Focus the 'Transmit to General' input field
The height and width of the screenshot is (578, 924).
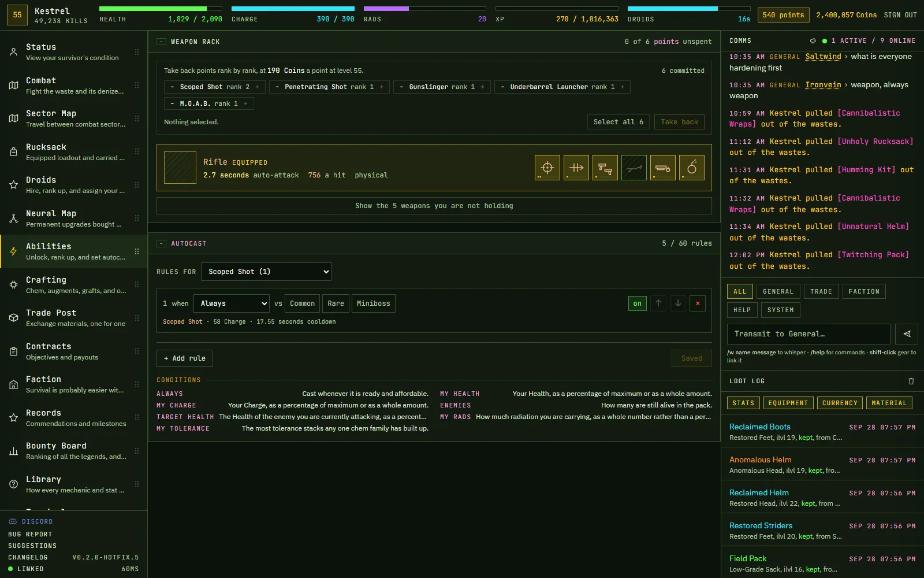pyautogui.click(x=808, y=334)
